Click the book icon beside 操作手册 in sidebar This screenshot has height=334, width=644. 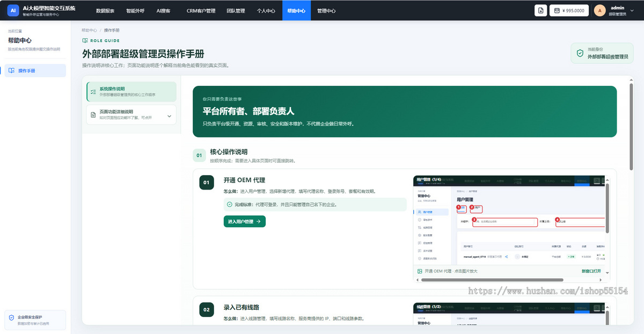[12, 70]
